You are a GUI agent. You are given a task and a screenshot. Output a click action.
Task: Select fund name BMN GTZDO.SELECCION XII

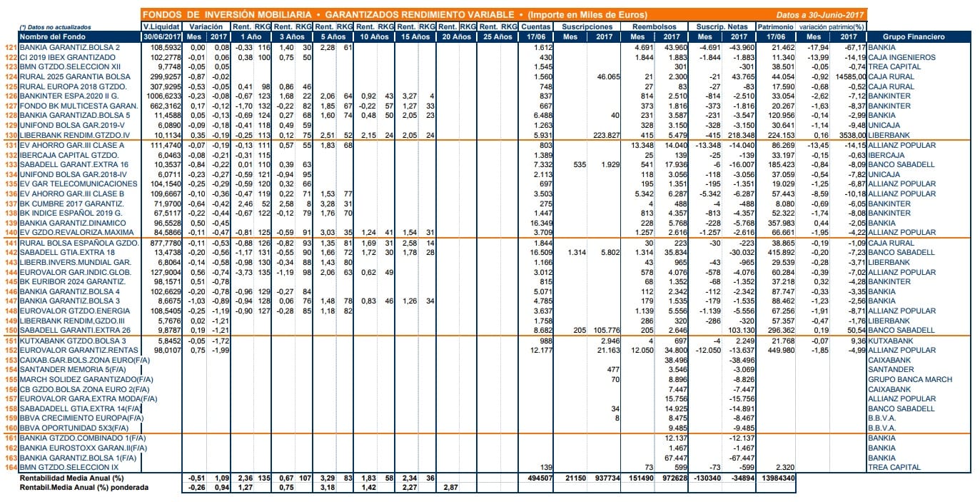tap(71, 66)
